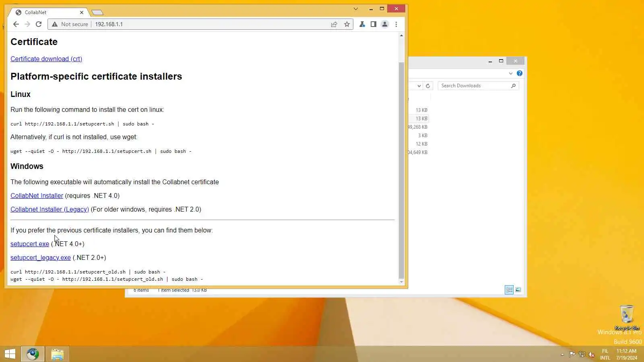Share this page from the address bar
The image size is (644, 362).
tap(334, 24)
